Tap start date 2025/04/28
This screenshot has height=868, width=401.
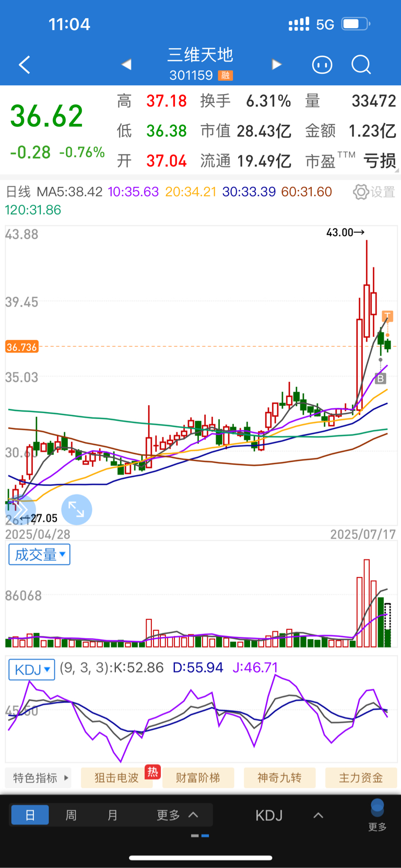[38, 534]
